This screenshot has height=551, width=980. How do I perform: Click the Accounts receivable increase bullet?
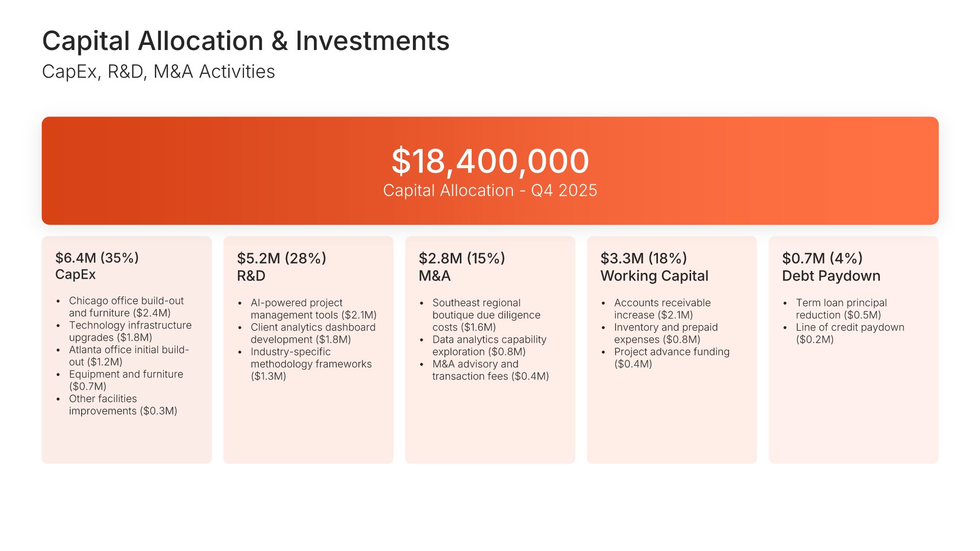[x=662, y=309]
